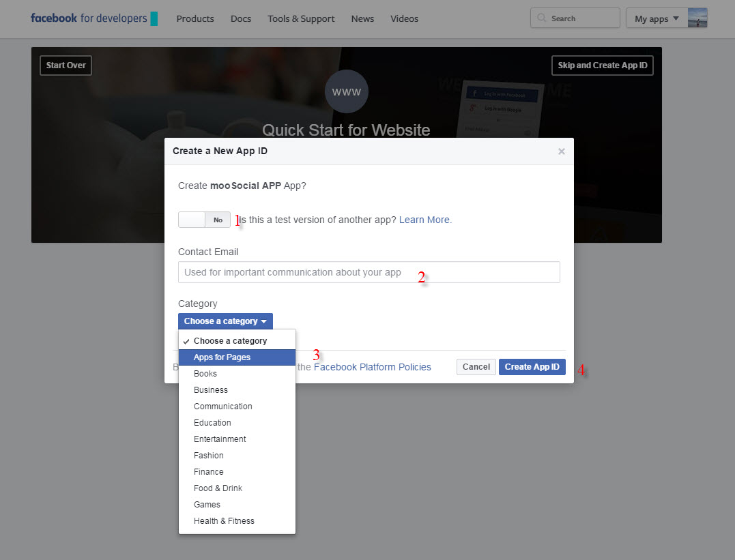Viewport: 735px width, 560px height.
Task: Select Food & Drink category option
Action: (237, 488)
